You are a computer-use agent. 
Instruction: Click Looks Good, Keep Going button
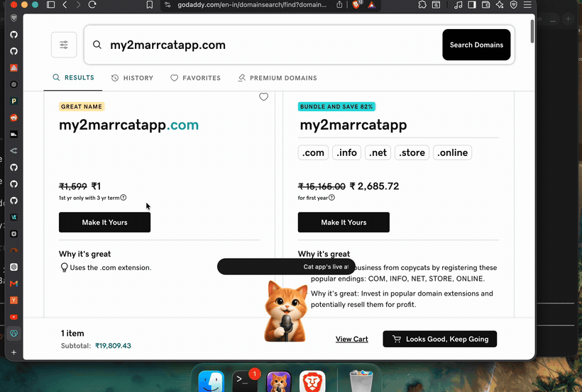point(440,339)
